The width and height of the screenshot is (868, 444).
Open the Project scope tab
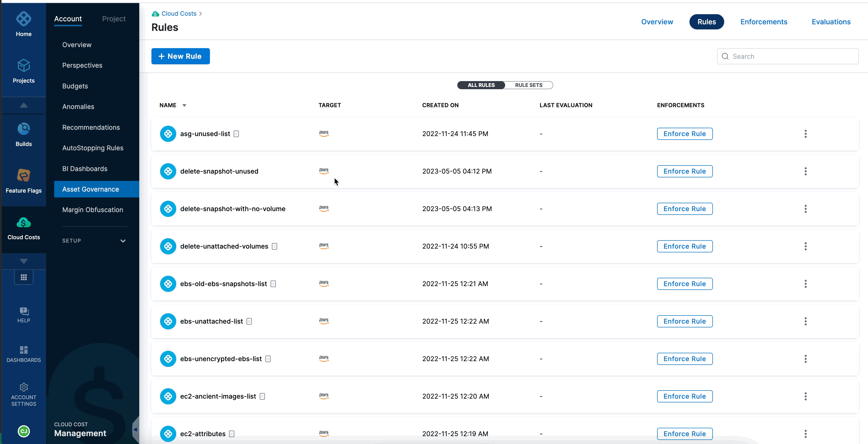click(x=113, y=19)
